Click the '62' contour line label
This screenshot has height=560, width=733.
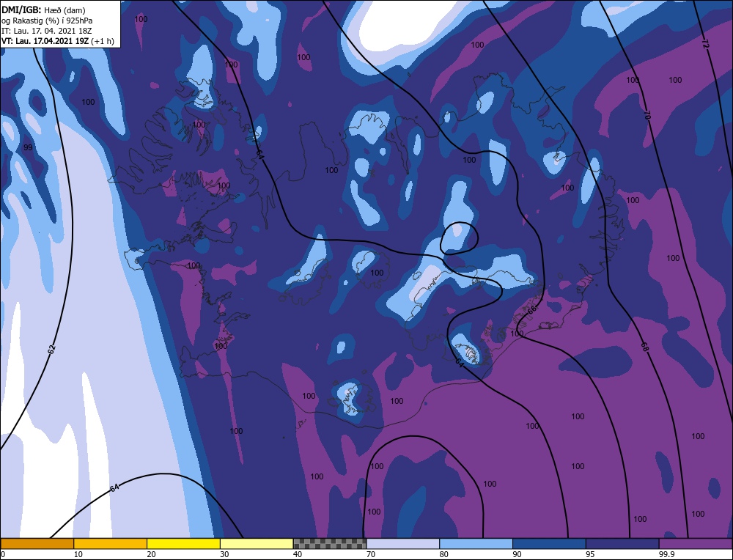(x=52, y=347)
